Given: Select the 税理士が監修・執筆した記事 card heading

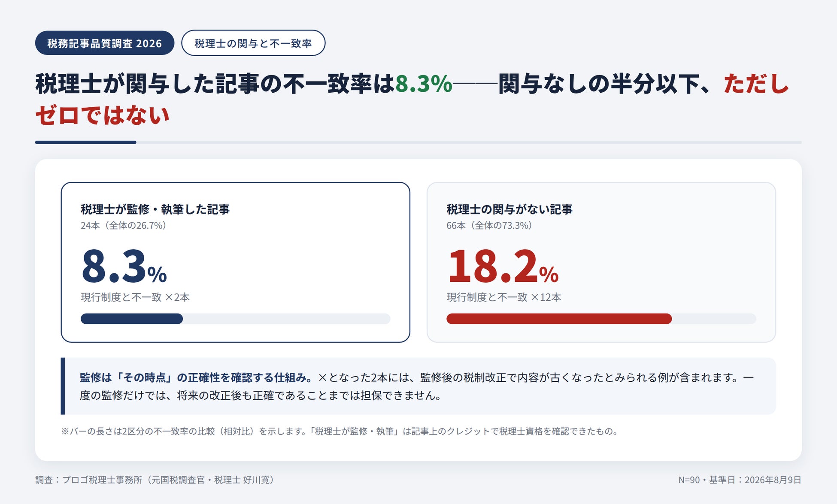Looking at the screenshot, I should [x=155, y=209].
